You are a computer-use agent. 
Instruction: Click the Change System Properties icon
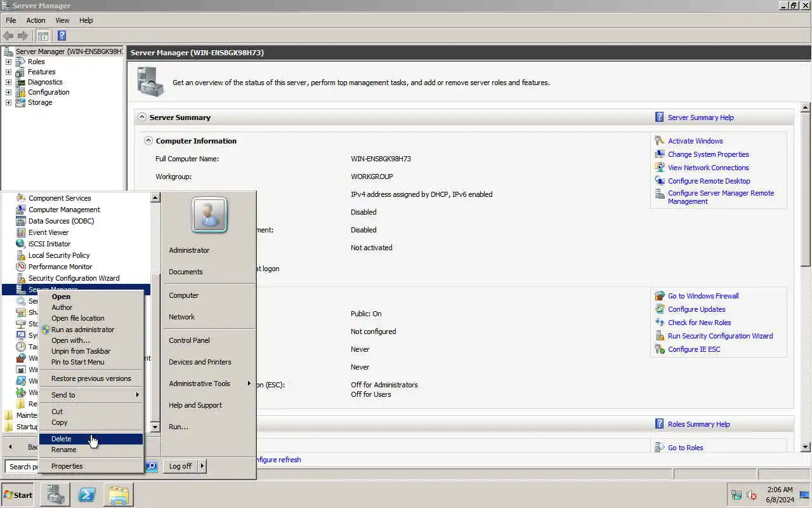660,154
